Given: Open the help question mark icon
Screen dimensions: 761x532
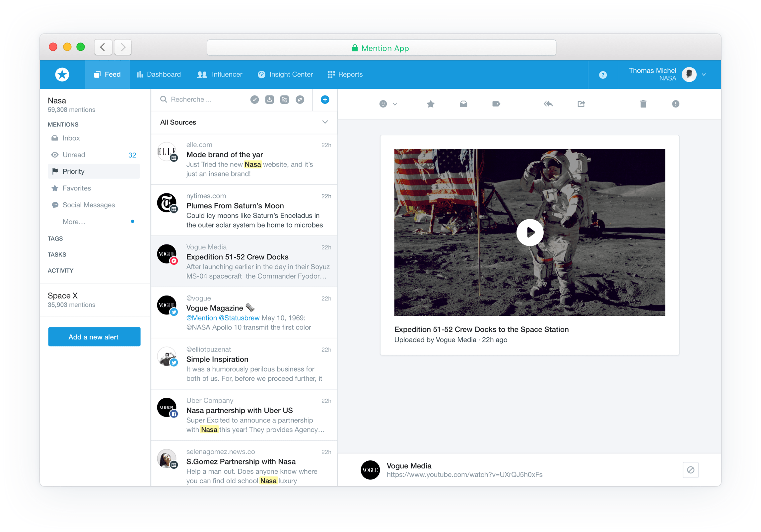Looking at the screenshot, I should point(603,75).
